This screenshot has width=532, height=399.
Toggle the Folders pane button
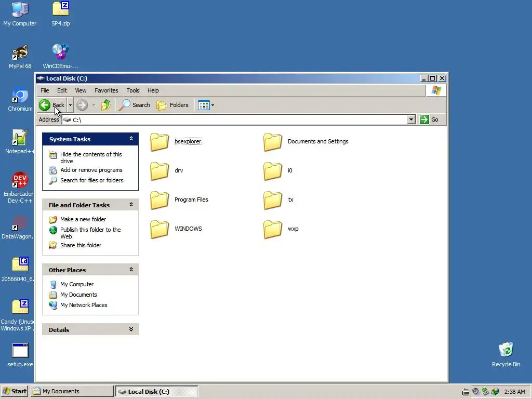click(172, 105)
